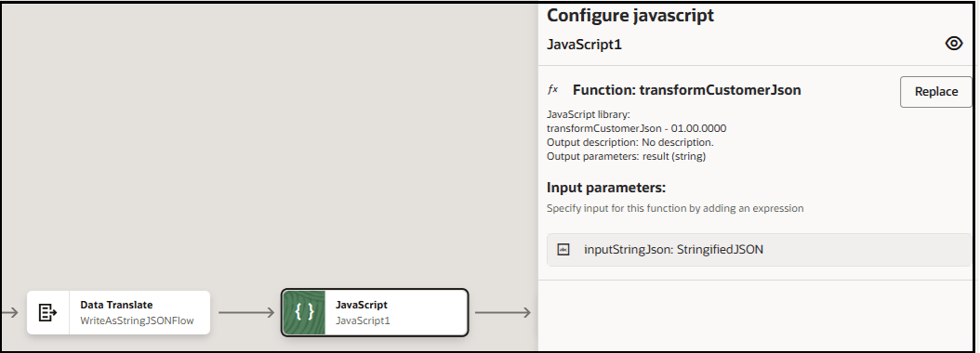
Task: Click the Specify input for this function hint
Action: point(675,208)
